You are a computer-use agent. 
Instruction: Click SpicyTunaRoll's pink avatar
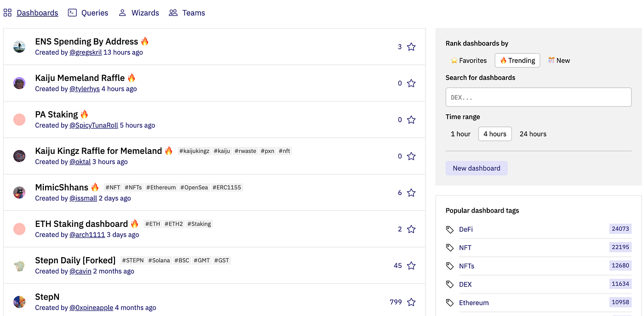[x=19, y=119]
